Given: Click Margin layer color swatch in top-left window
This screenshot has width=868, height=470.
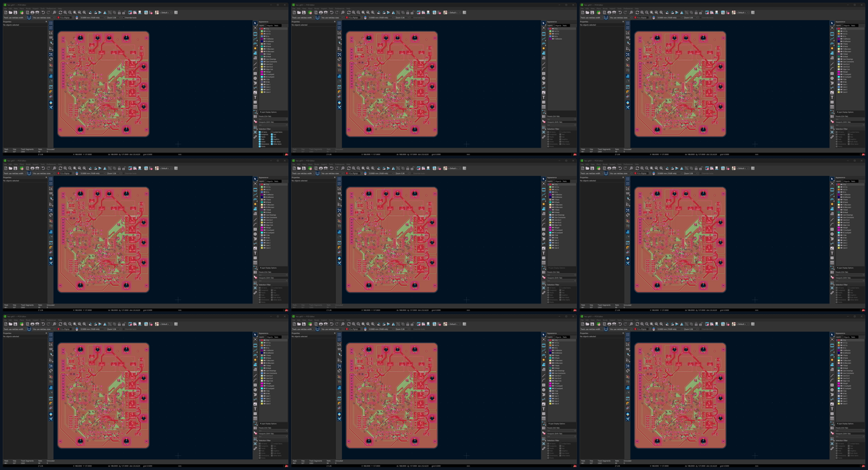Looking at the screenshot, I should click(x=262, y=71).
